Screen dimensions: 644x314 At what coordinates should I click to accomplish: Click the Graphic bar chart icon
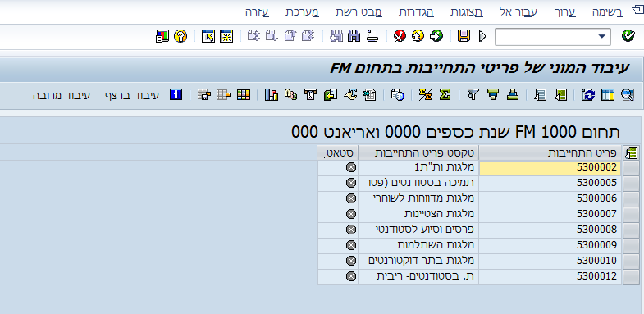pos(271,95)
